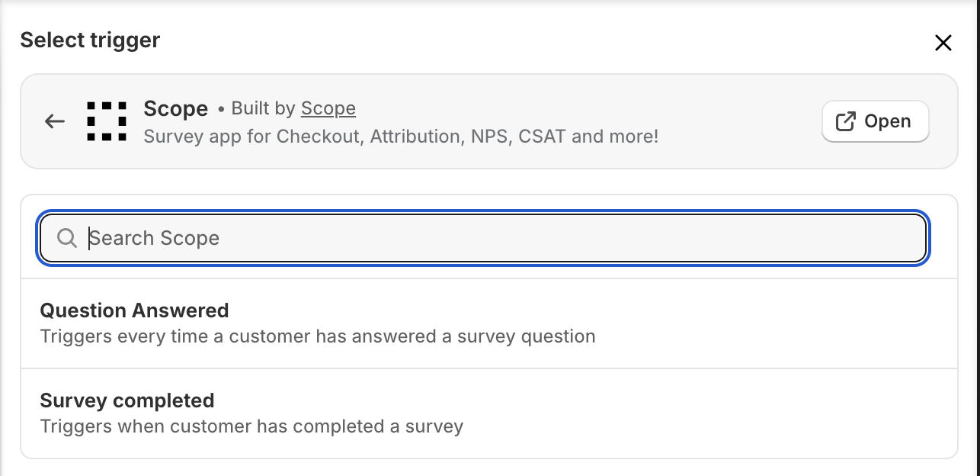980x476 pixels.
Task: Go back with the left arrow
Action: coord(55,121)
